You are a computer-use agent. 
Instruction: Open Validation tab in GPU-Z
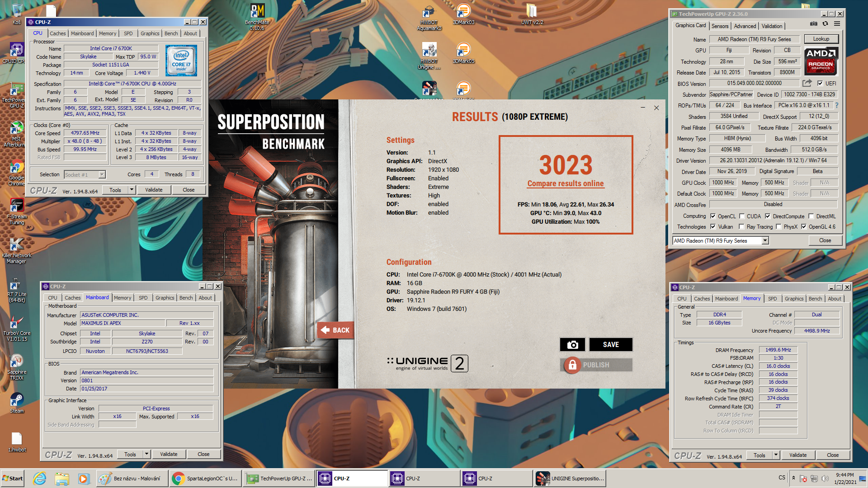pyautogui.click(x=772, y=26)
